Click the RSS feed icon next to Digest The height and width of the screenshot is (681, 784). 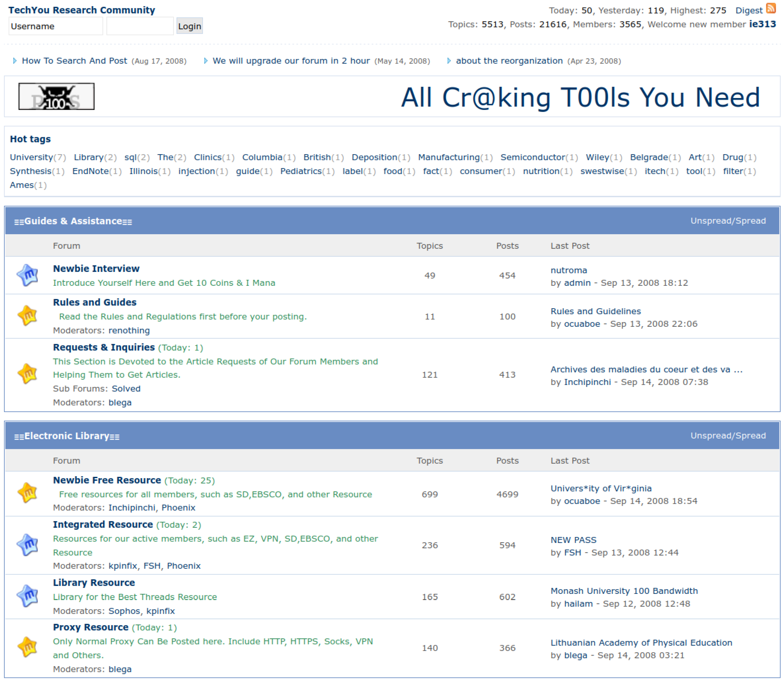tap(771, 8)
